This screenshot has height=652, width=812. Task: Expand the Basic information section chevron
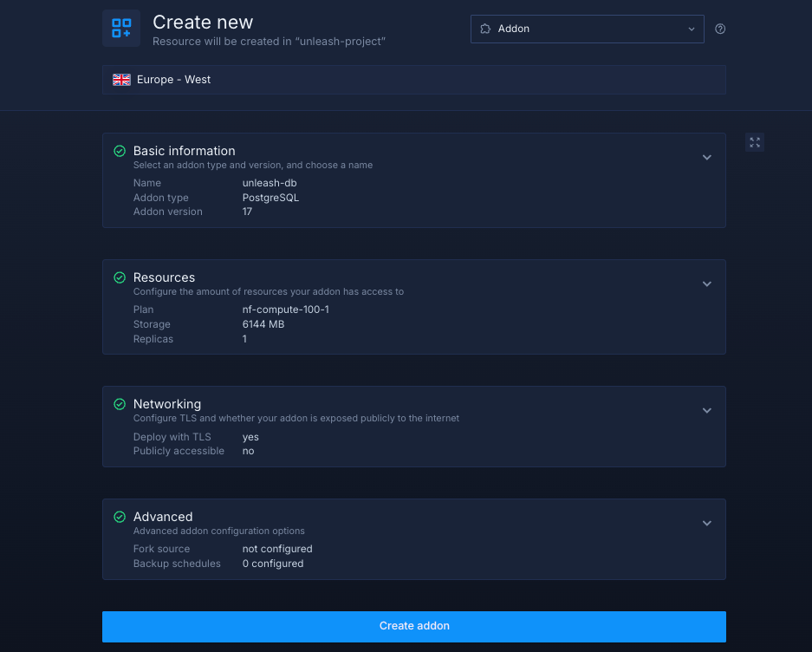pyautogui.click(x=706, y=158)
